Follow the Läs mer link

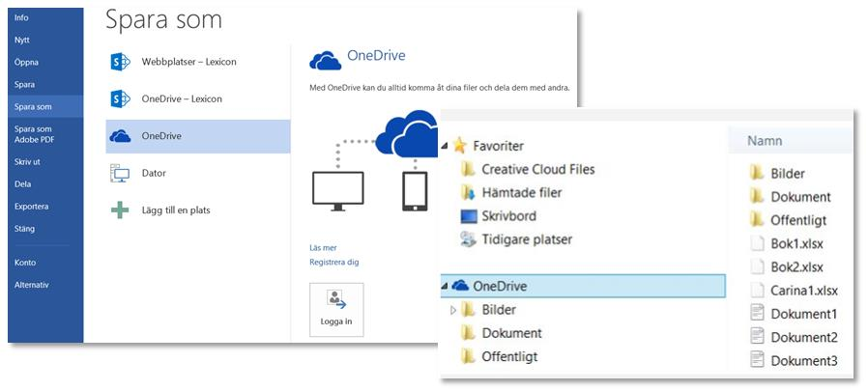click(x=323, y=248)
